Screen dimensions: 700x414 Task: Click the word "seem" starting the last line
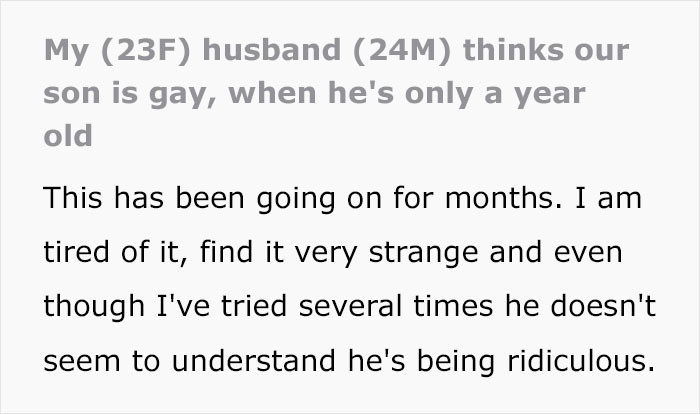[x=82, y=362]
